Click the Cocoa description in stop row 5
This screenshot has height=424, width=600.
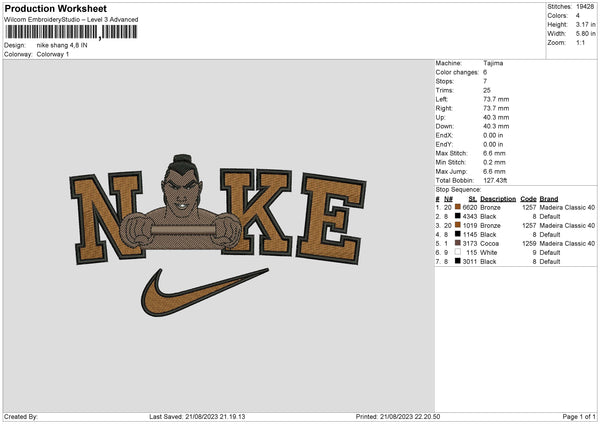click(489, 244)
